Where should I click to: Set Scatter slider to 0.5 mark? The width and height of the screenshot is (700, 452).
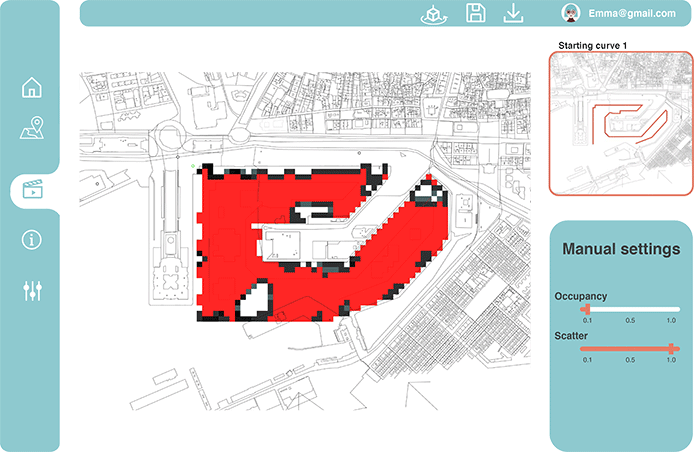click(630, 348)
